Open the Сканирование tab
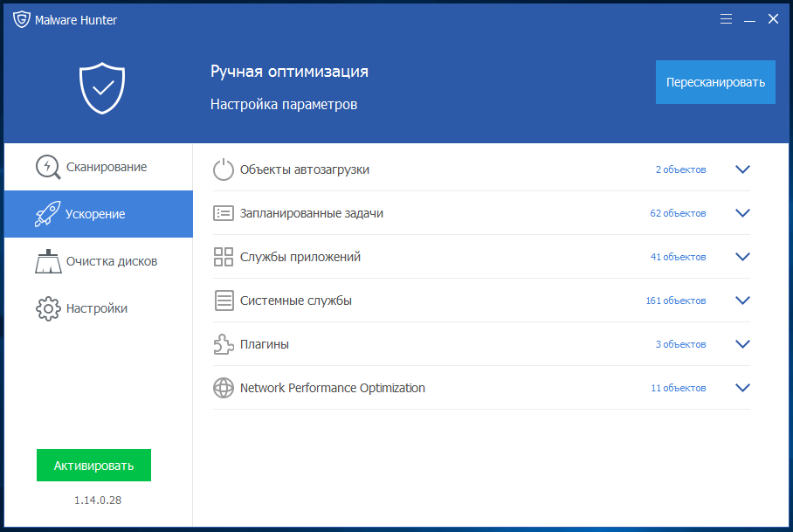This screenshot has height=532, width=793. (x=98, y=167)
